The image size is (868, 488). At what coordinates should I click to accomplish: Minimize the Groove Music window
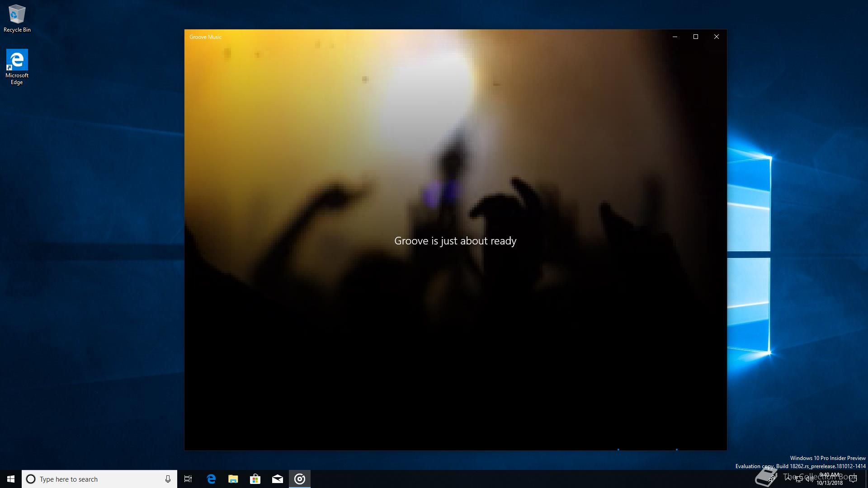click(x=675, y=37)
